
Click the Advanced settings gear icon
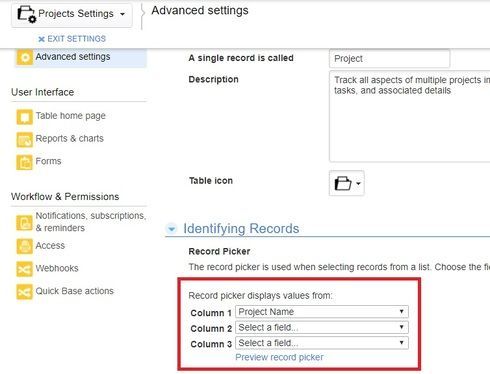coord(25,58)
